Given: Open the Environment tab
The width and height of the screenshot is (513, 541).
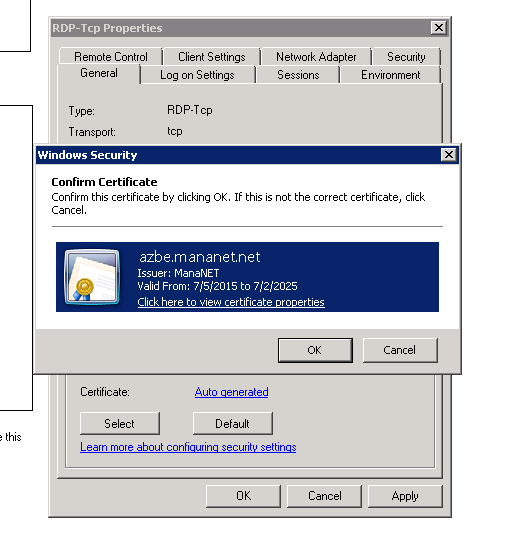Looking at the screenshot, I should [x=390, y=75].
